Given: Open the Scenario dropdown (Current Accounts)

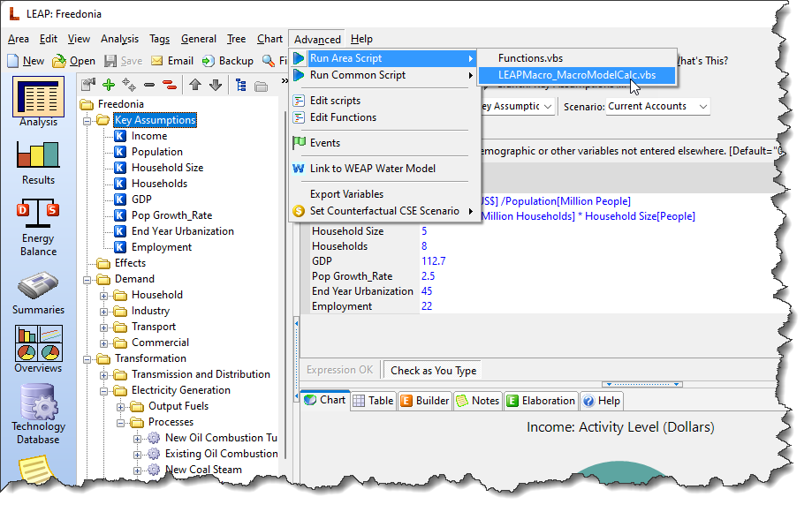Looking at the screenshot, I should (657, 107).
